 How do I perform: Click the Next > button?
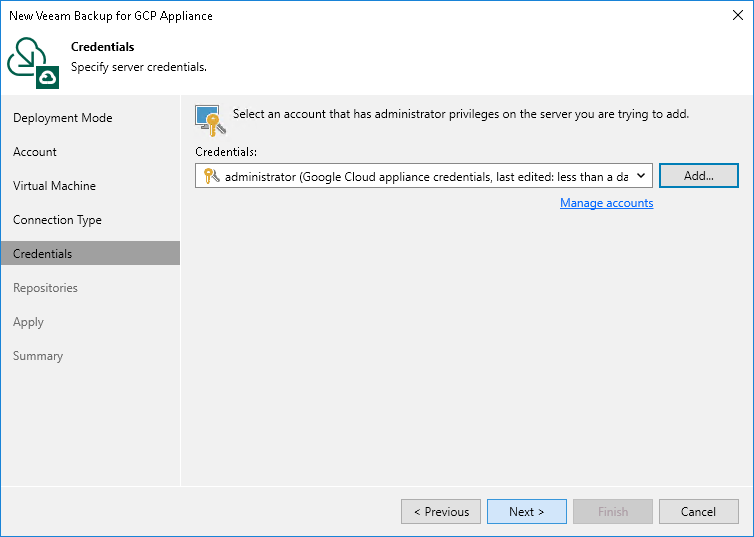527,512
